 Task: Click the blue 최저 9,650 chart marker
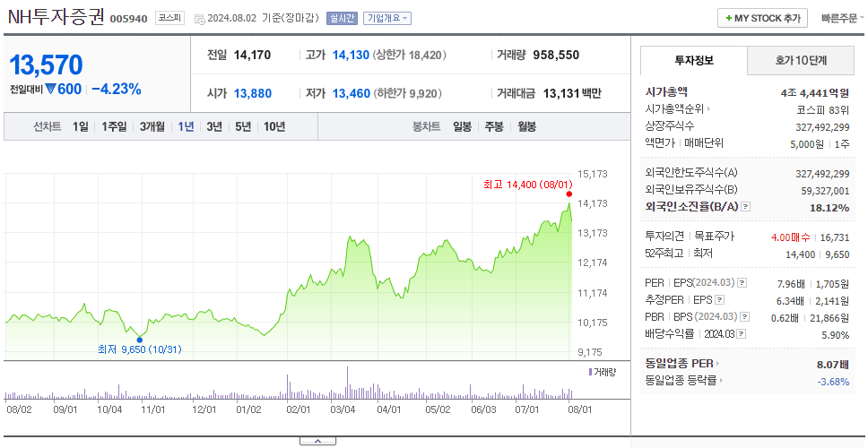pos(140,340)
